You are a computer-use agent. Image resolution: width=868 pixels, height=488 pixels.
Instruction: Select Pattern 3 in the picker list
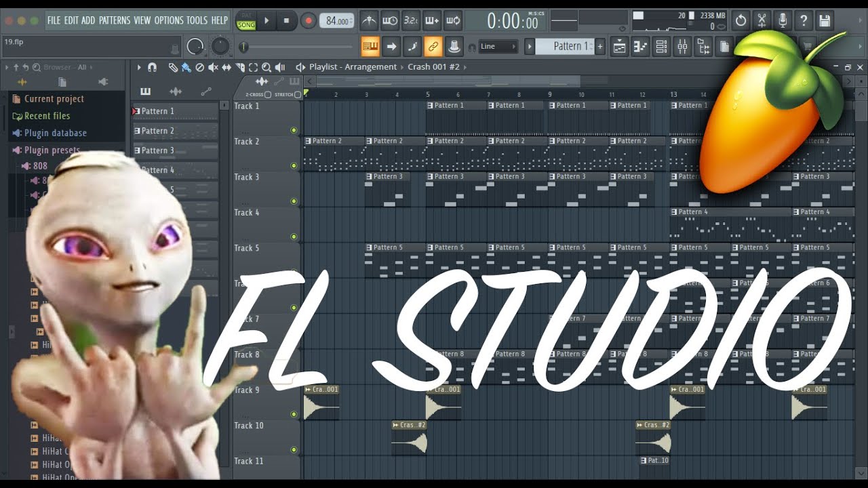click(175, 150)
